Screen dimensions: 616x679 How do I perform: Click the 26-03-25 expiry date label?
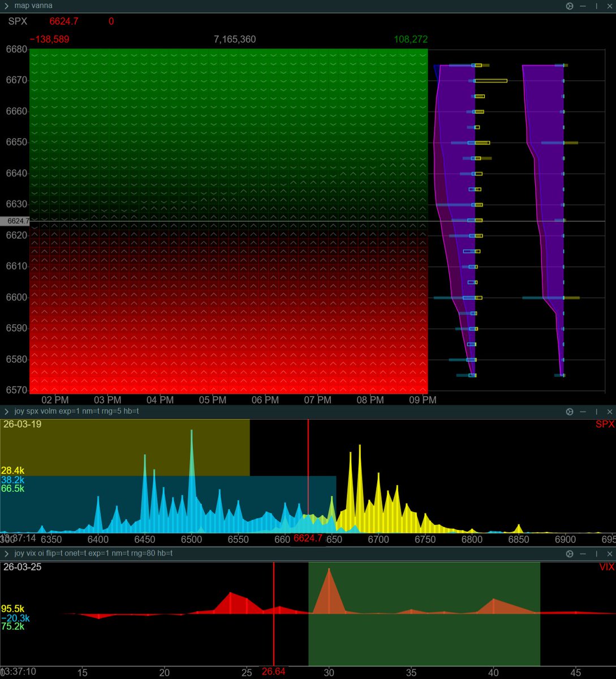(x=22, y=566)
